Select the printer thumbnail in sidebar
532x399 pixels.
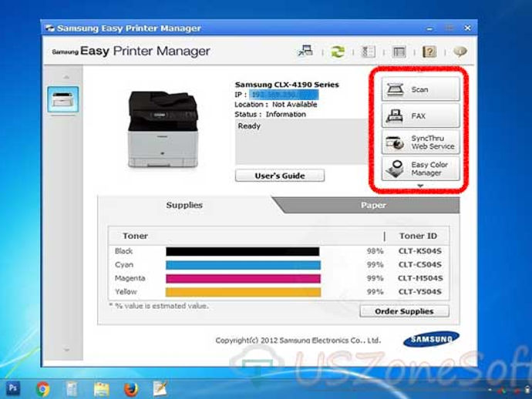pyautogui.click(x=63, y=99)
